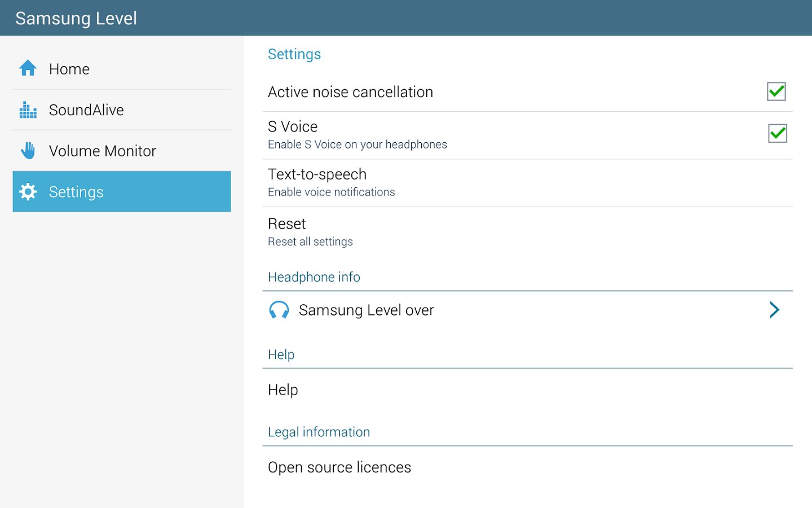Click the SoundAlive equalizer icon
Viewport: 812px width, 508px height.
28,110
